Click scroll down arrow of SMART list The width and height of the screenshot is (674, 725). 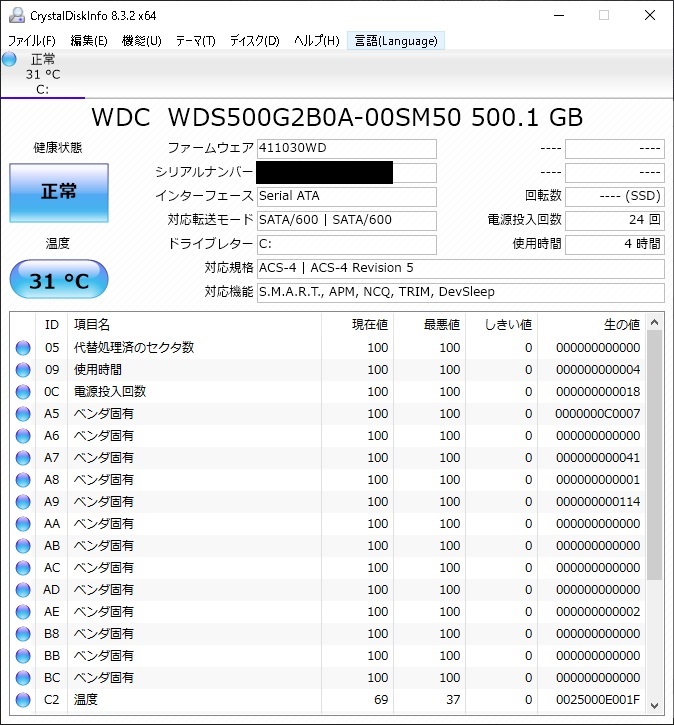[x=654, y=706]
